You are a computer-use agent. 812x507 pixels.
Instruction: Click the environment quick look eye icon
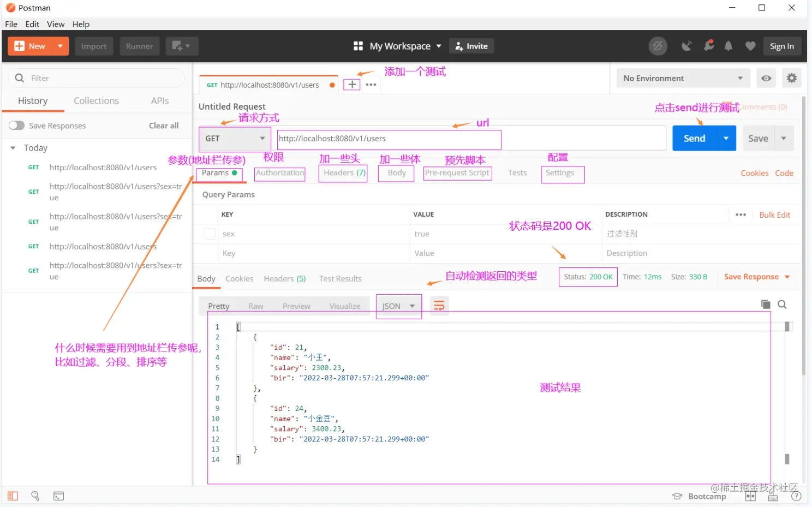point(766,78)
